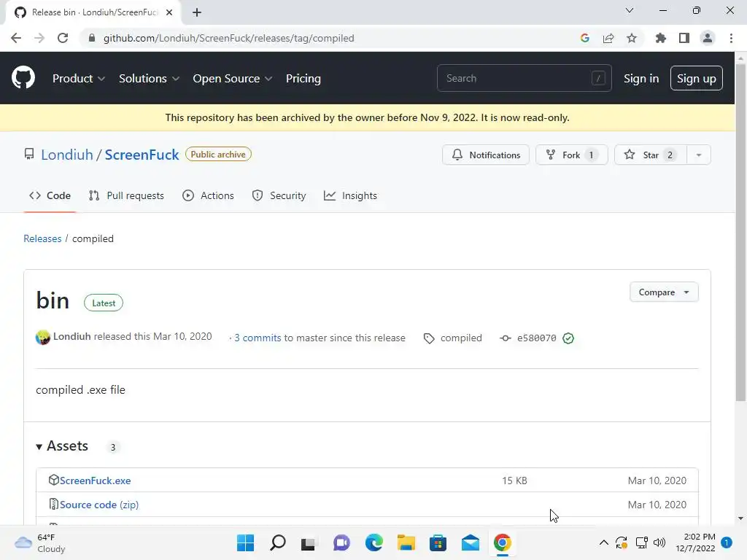Reload the current page

[x=63, y=38]
